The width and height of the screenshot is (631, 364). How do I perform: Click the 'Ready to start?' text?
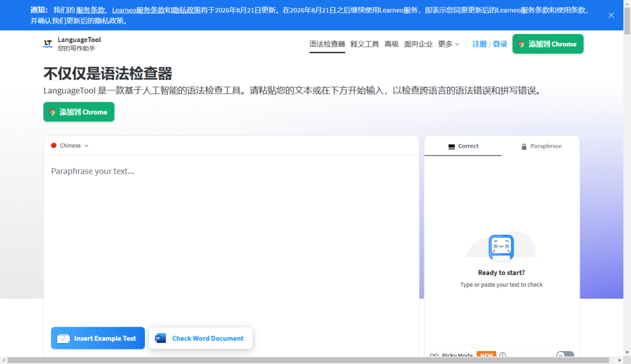501,273
